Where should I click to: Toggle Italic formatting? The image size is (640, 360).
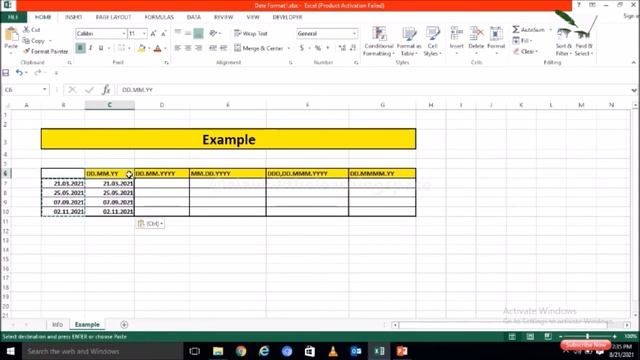coord(91,48)
